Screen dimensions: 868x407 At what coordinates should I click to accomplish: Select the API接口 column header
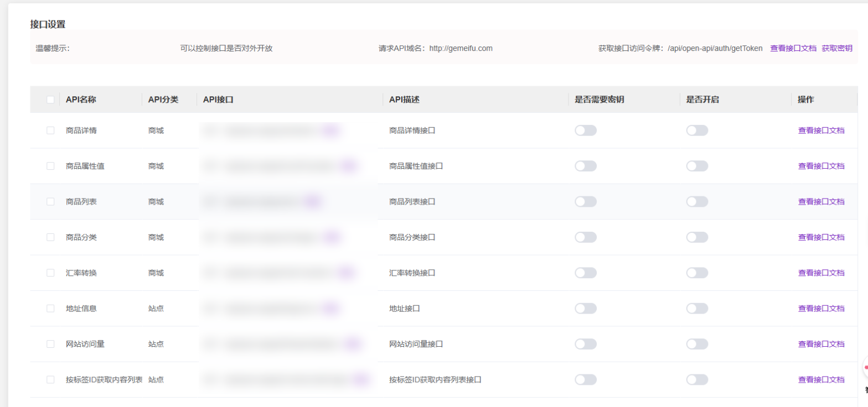pyautogui.click(x=218, y=100)
